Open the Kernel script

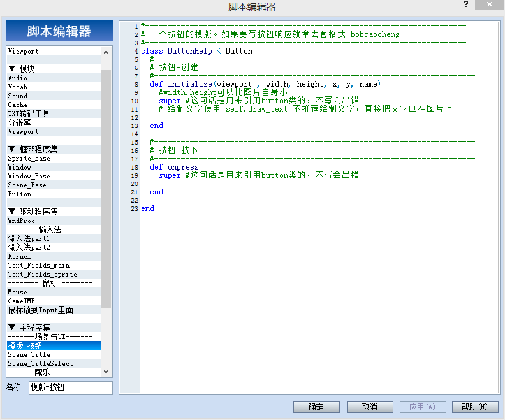[54, 256]
